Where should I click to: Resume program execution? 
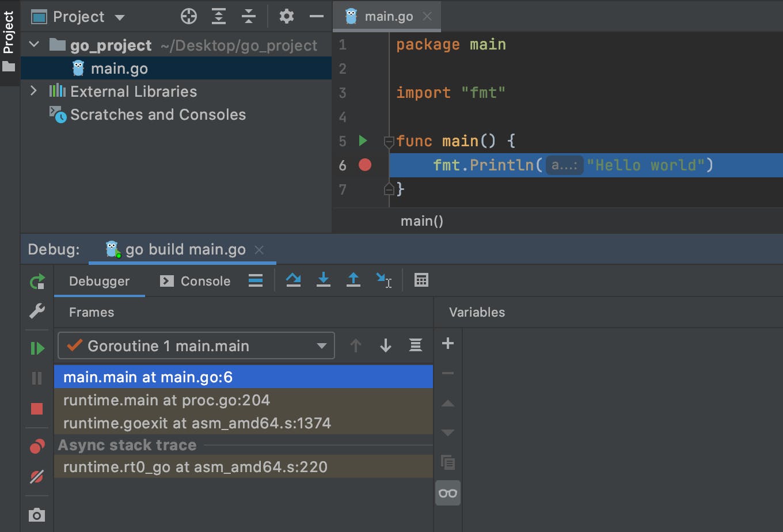pyautogui.click(x=37, y=348)
